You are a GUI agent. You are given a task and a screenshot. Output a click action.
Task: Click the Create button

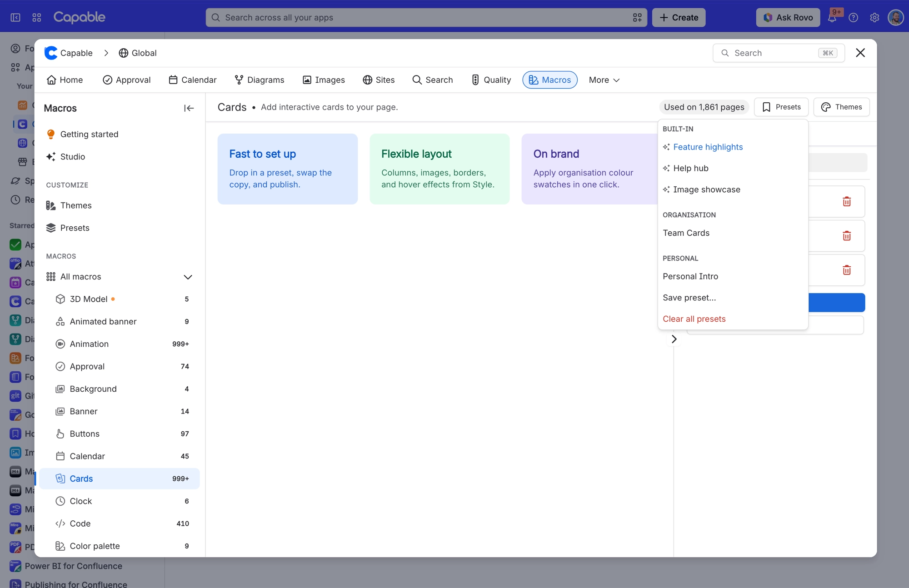(x=679, y=17)
